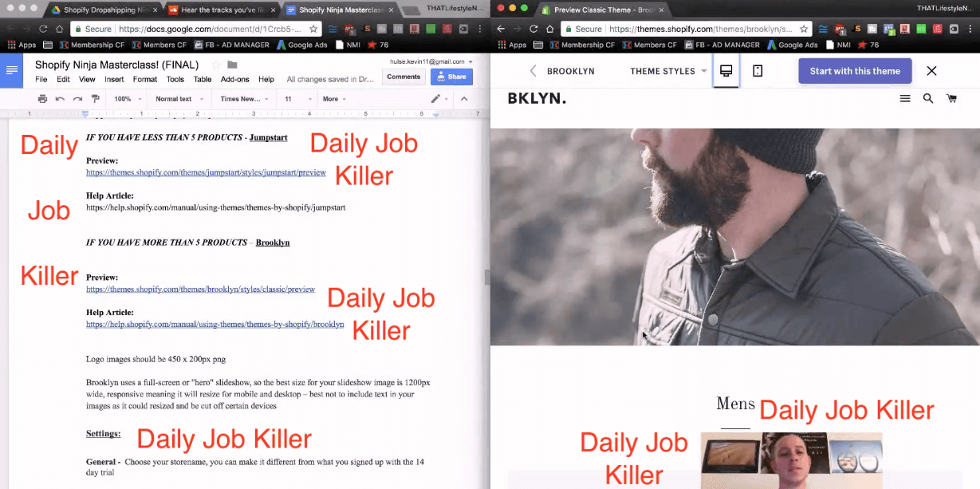Collapse the Docs menus with chevron
980x489 pixels.
(x=464, y=99)
